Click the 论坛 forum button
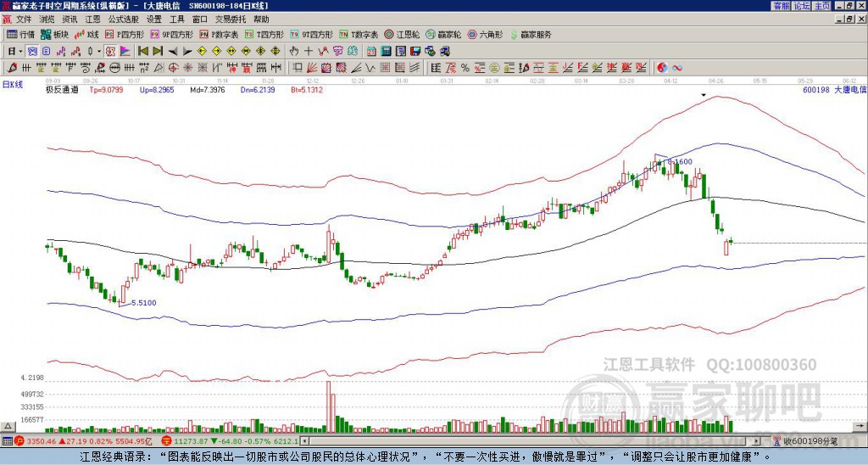868x465 pixels. [x=801, y=6]
